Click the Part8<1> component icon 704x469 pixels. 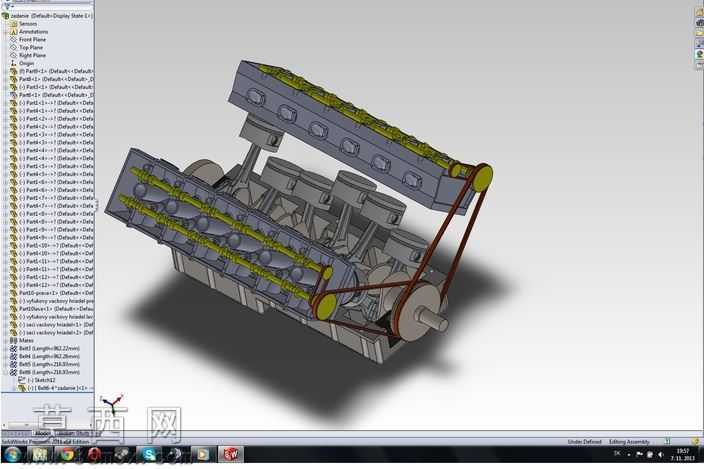click(x=13, y=79)
